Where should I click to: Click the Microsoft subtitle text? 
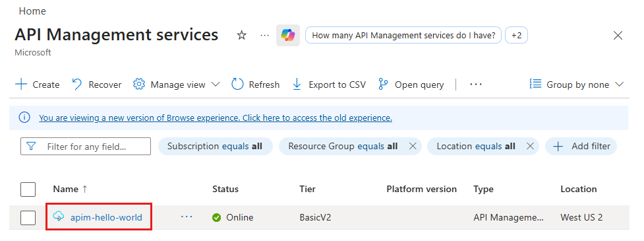pyautogui.click(x=33, y=53)
